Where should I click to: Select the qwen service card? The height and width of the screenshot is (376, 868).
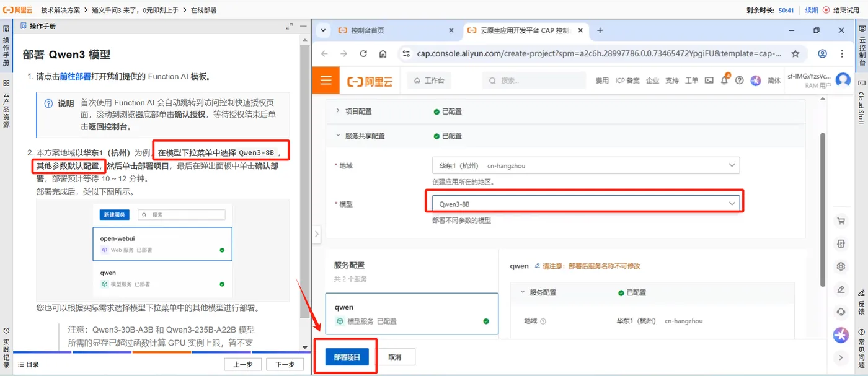(412, 313)
